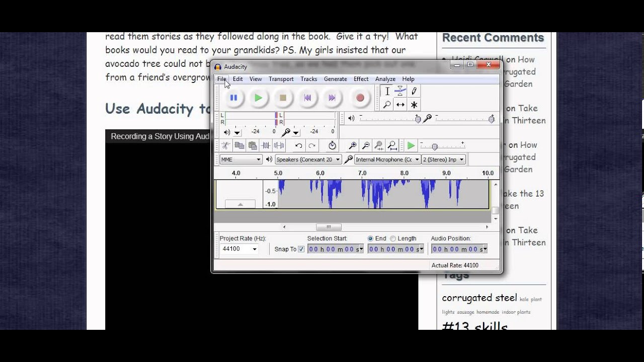Fit selection in window zoom icon
This screenshot has height=362, width=644.
pyautogui.click(x=379, y=146)
